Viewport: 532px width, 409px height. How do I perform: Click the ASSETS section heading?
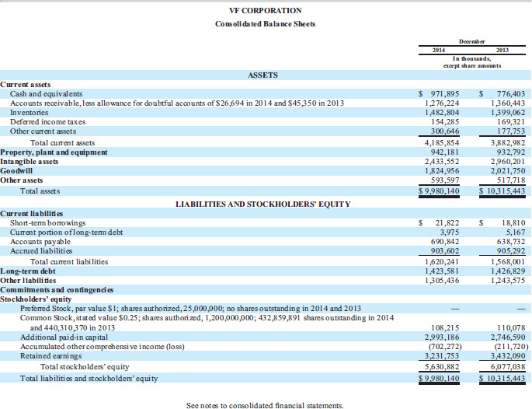pos(263,75)
